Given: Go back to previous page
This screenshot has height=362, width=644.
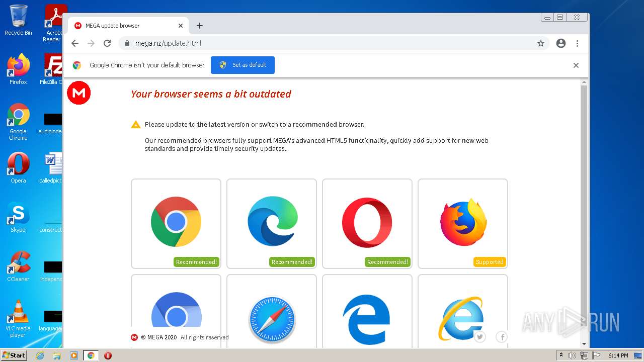Looking at the screenshot, I should pos(75,43).
